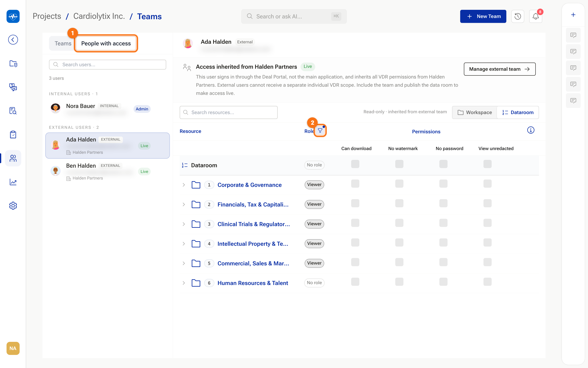Image resolution: width=588 pixels, height=368 pixels.
Task: Go to Cardiolytix Inc. breadcrumb
Action: click(x=99, y=16)
